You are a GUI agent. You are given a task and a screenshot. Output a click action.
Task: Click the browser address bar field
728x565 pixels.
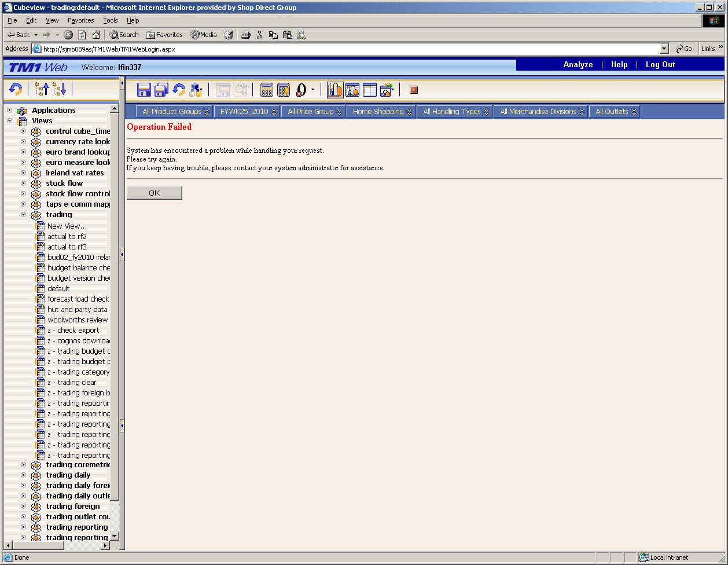347,49
